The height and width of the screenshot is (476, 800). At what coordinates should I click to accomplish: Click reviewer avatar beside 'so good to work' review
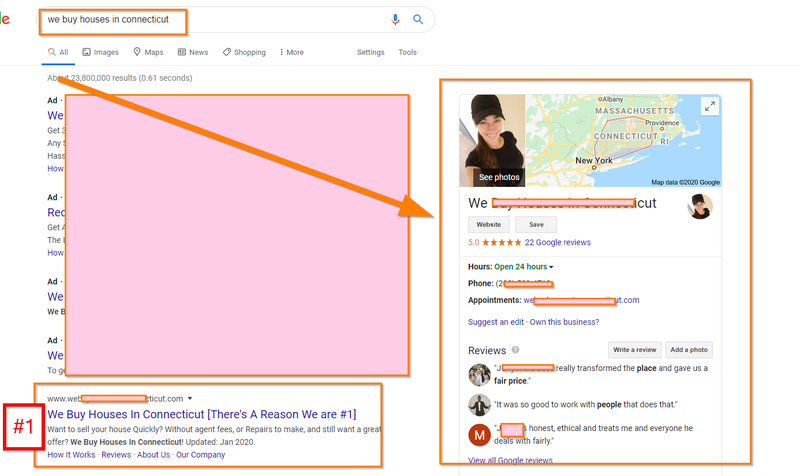coord(479,405)
